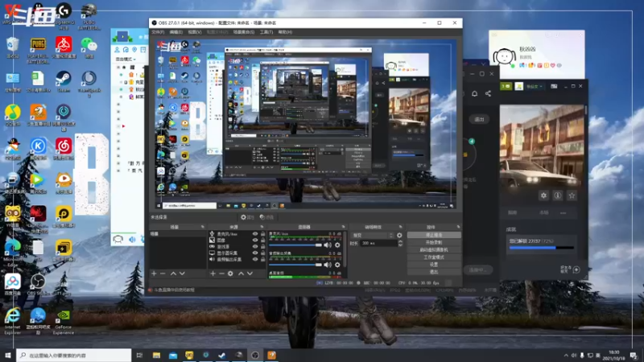Pop out the Audio Mixer dock panel
Screen dimensions: 644x362
click(344, 227)
